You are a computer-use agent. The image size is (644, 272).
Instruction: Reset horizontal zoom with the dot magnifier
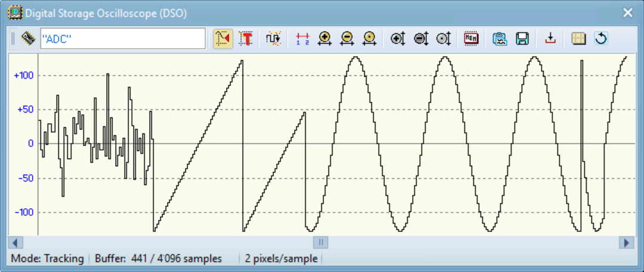click(x=370, y=39)
